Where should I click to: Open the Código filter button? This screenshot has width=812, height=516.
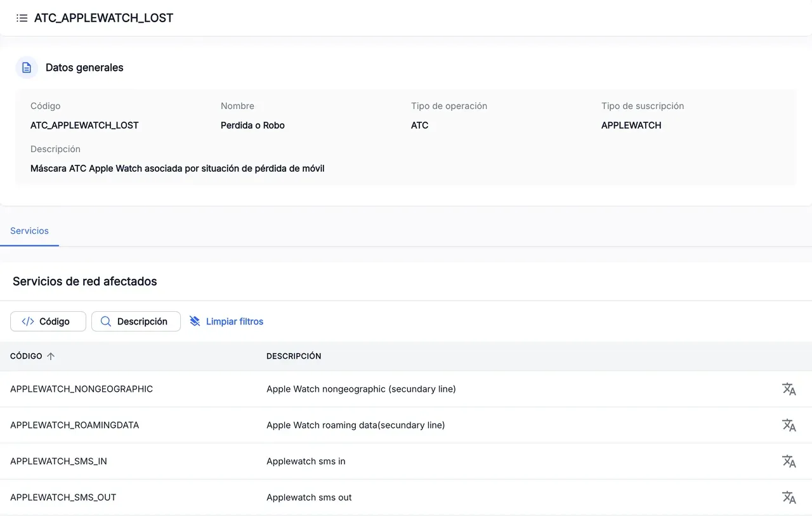48,321
